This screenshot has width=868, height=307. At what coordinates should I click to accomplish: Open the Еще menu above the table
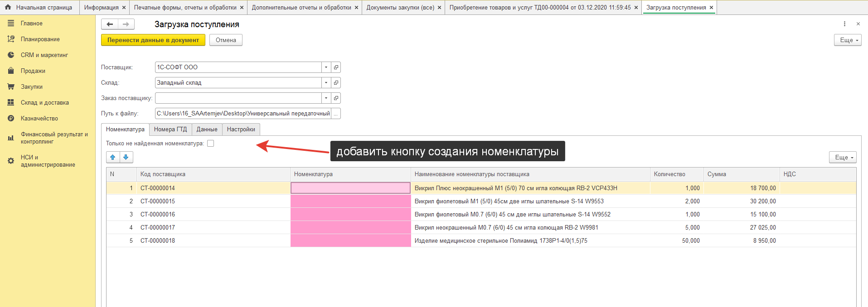coord(843,158)
